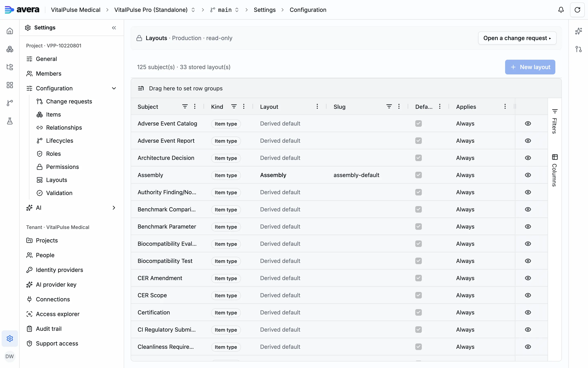
Task: Sort by the Applies column header
Action: [466, 107]
